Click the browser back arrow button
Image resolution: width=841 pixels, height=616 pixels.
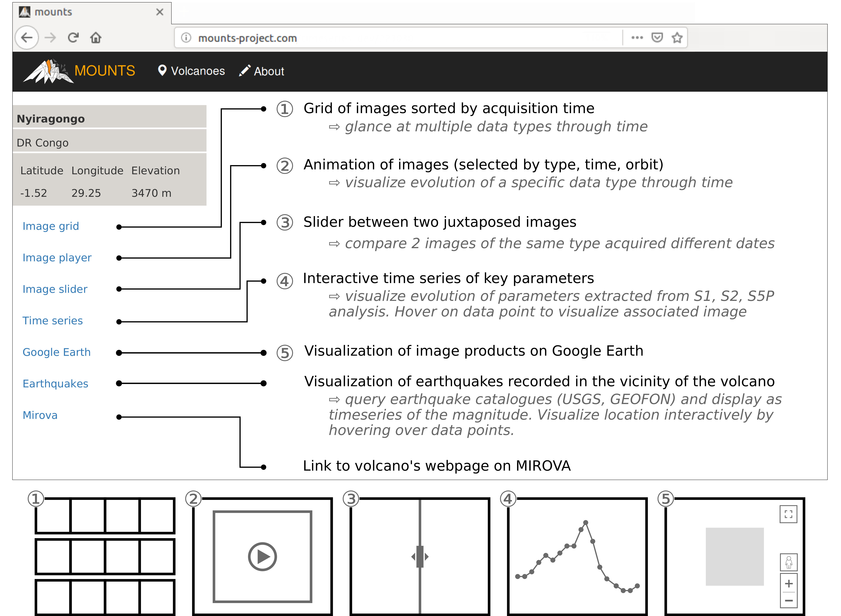click(x=26, y=38)
